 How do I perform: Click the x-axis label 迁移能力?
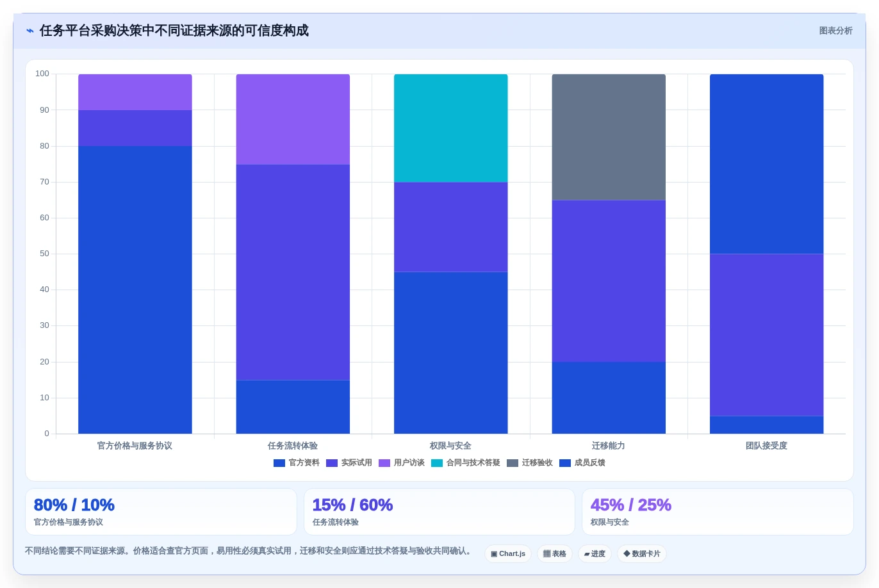click(609, 446)
